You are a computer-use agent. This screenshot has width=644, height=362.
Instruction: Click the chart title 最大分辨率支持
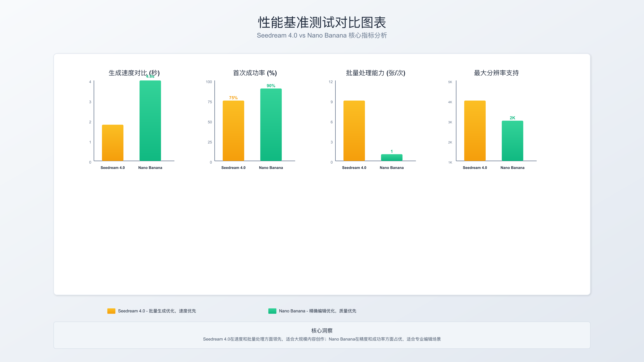pos(496,73)
